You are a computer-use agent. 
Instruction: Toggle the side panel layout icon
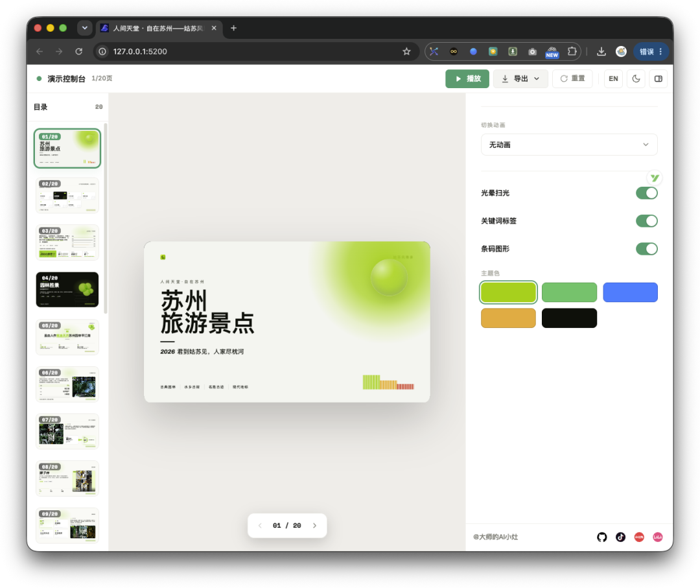659,78
